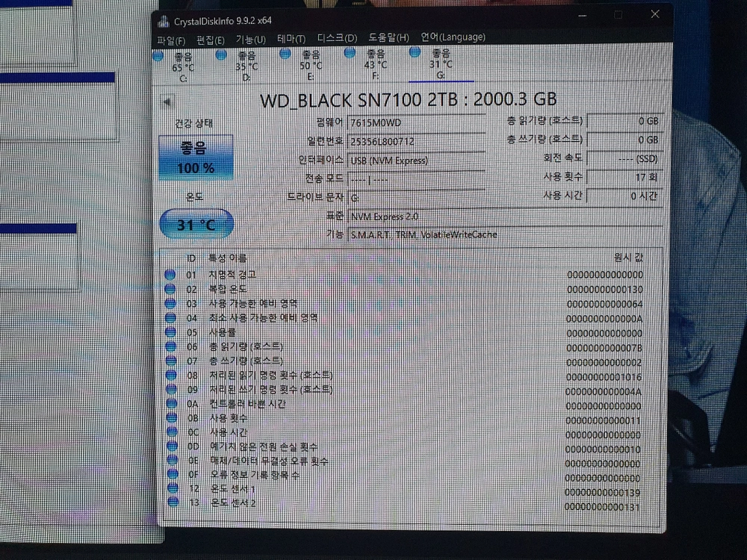This screenshot has height=560, width=747.
Task: Click the interface field USB (NVM Express)
Action: click(416, 161)
